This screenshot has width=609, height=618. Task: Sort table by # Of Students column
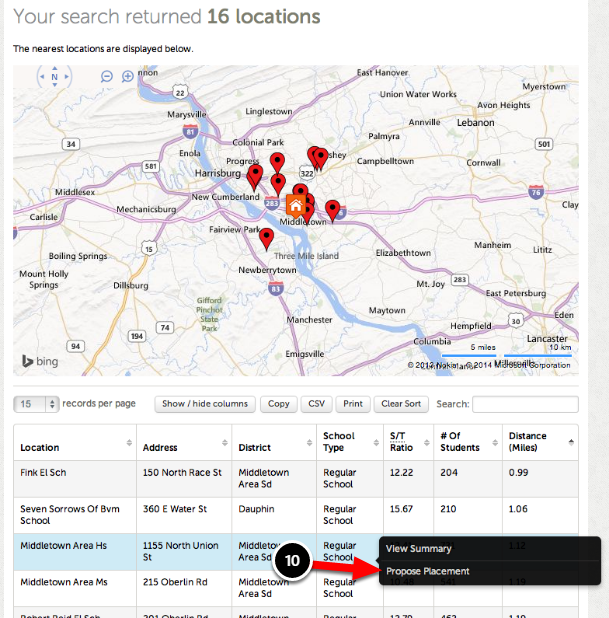(468, 443)
